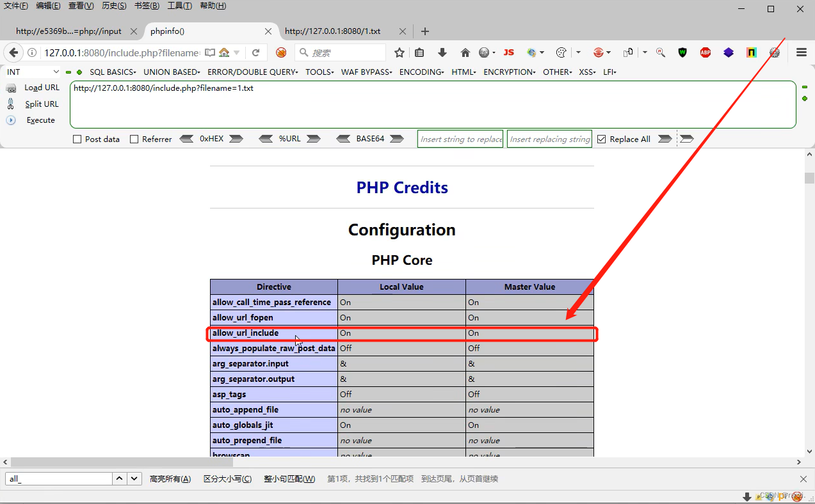
Task: Open the bookmarks list icon next to star
Action: pyautogui.click(x=419, y=52)
